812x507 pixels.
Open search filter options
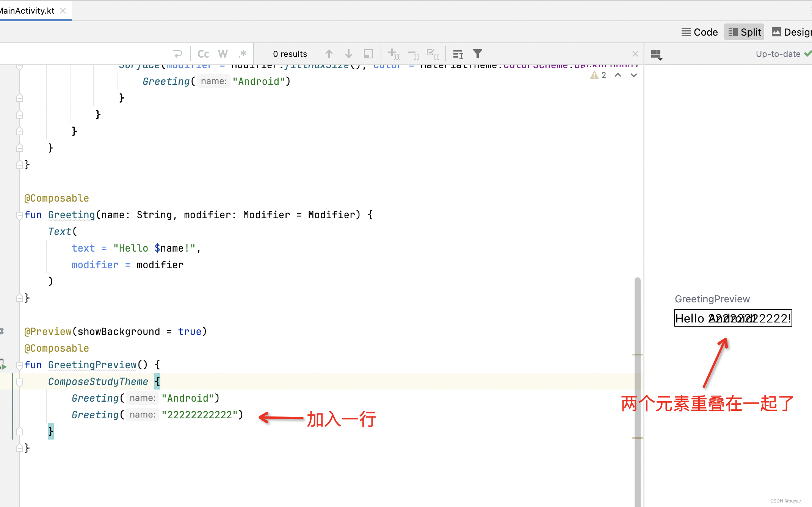(x=478, y=54)
